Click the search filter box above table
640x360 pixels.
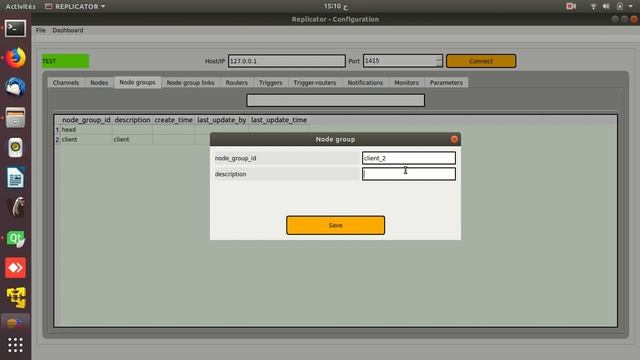coord(336,100)
